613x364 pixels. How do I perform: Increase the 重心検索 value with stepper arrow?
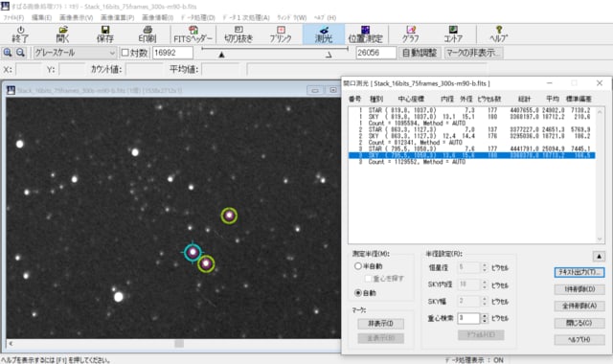point(485,315)
